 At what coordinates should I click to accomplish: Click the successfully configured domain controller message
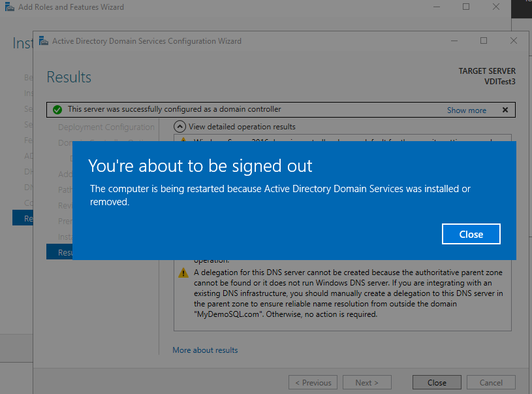(x=174, y=109)
